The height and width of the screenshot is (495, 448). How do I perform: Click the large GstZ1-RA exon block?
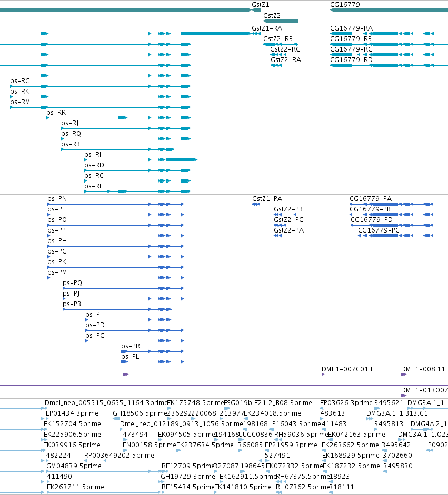click(x=215, y=34)
